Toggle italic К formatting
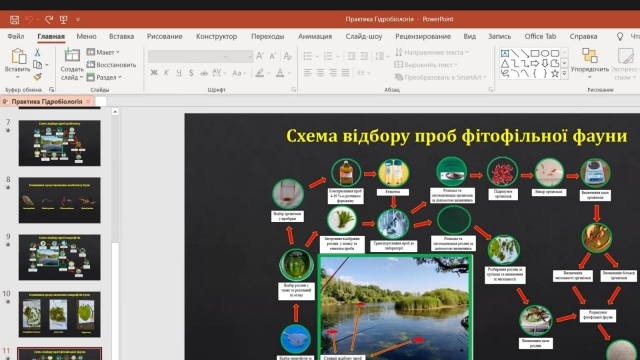Screen dimensions: 640x360 coord(167,73)
